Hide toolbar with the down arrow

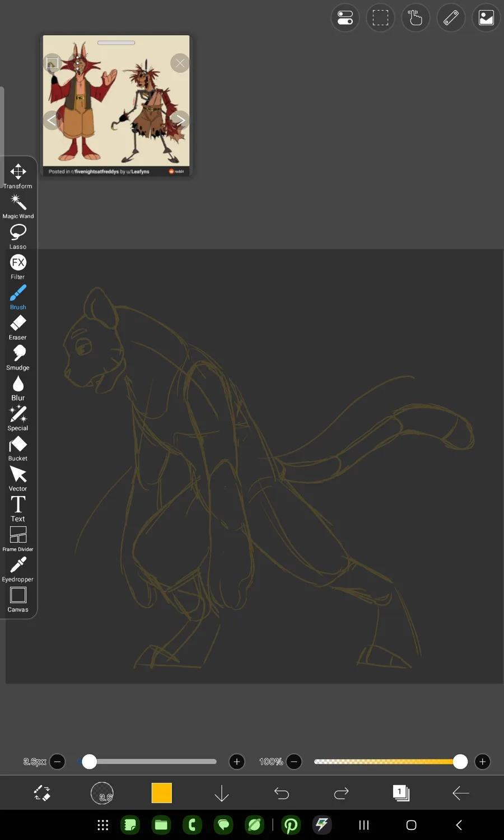(x=222, y=793)
